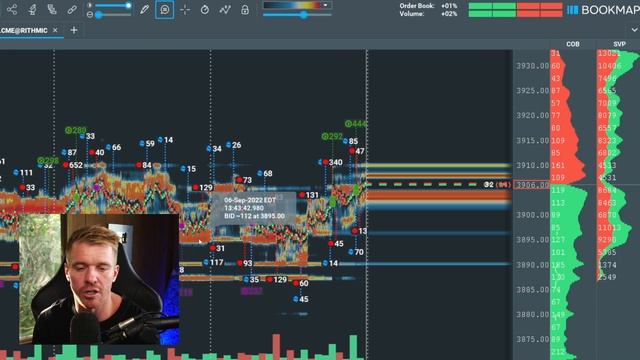The height and width of the screenshot is (360, 640).
Task: Click the BID 112 at 3895.00 tooltip
Action: 254,208
